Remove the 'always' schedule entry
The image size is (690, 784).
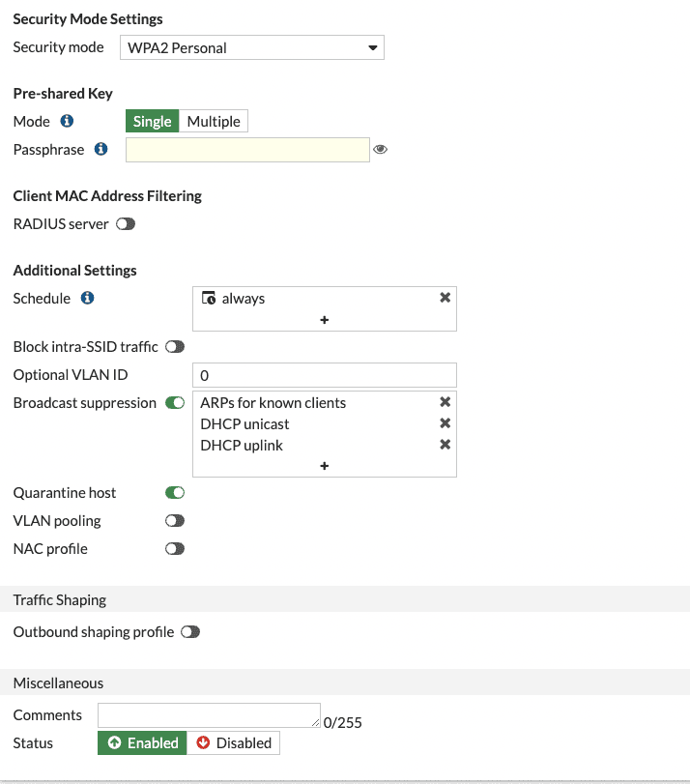(x=445, y=298)
